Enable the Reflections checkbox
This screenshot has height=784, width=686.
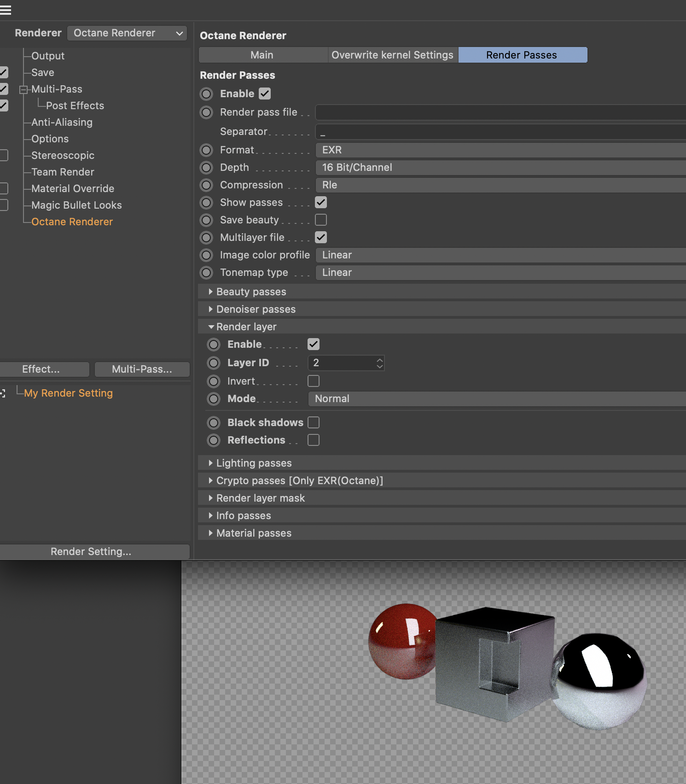(314, 440)
